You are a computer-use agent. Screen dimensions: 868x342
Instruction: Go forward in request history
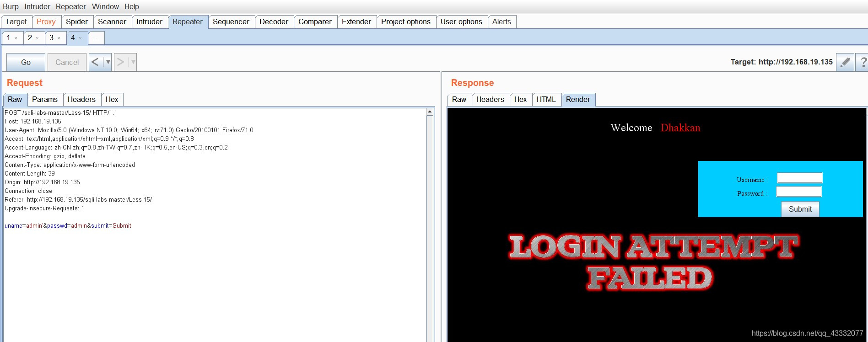[x=120, y=62]
